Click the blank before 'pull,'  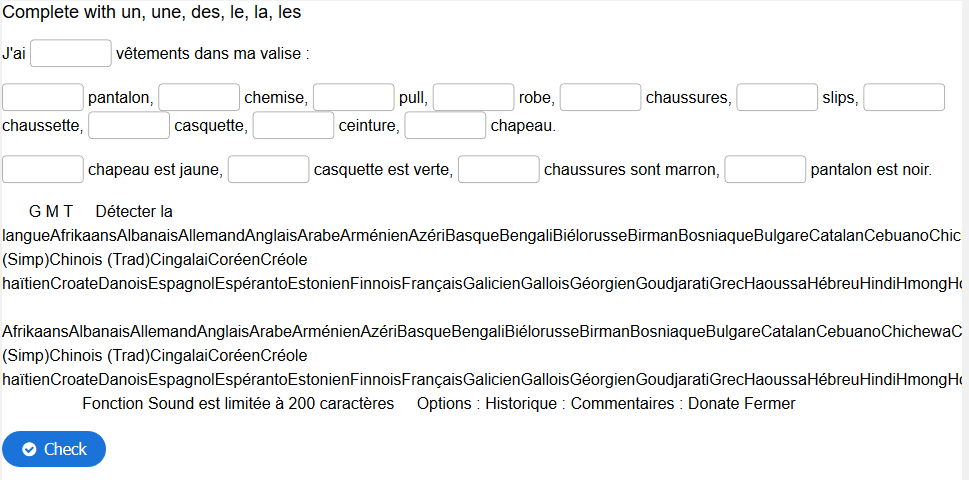[x=353, y=97]
